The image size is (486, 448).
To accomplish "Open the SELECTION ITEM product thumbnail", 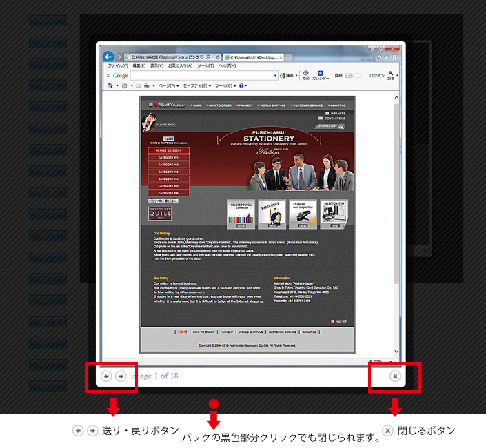I will click(x=334, y=214).
